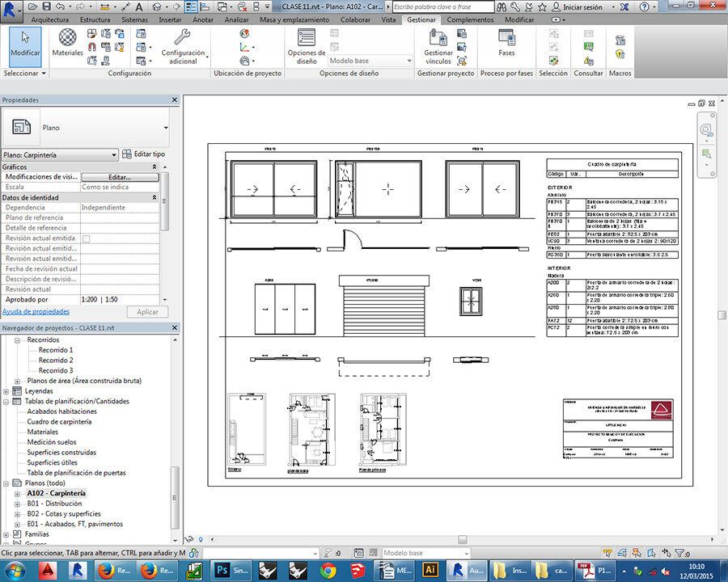Open the Ayuda de propiedades link

coord(36,311)
